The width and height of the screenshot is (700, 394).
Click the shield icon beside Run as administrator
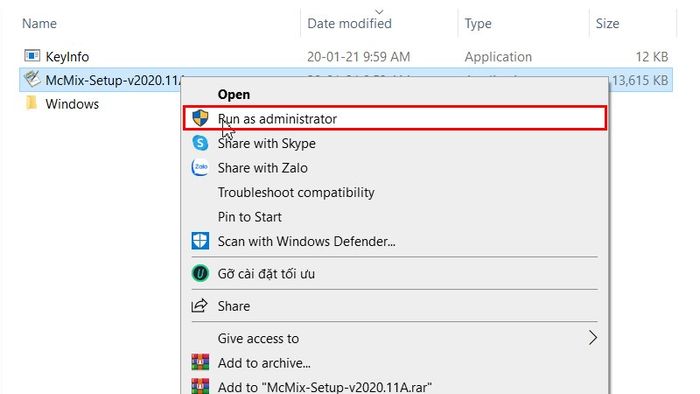pos(200,118)
